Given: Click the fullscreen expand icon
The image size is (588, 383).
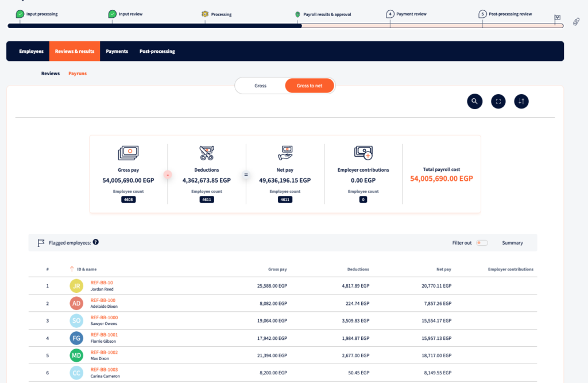Looking at the screenshot, I should [498, 101].
